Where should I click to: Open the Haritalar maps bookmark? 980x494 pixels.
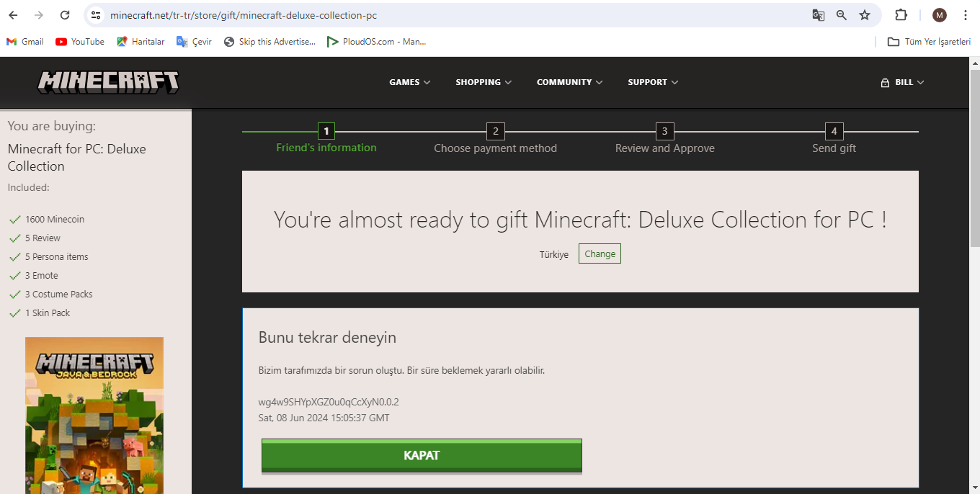coord(141,42)
